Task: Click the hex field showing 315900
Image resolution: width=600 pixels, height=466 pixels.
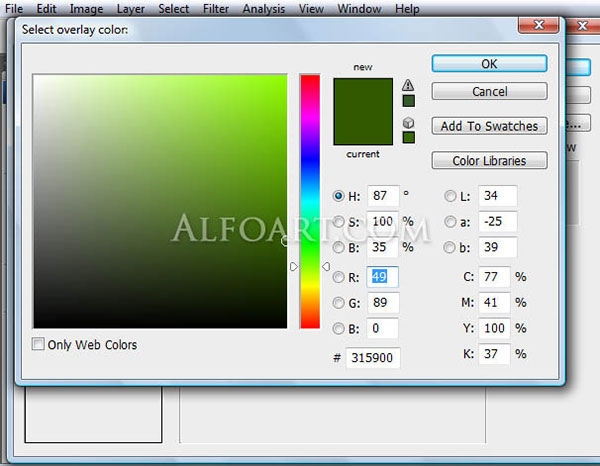Action: 373,358
